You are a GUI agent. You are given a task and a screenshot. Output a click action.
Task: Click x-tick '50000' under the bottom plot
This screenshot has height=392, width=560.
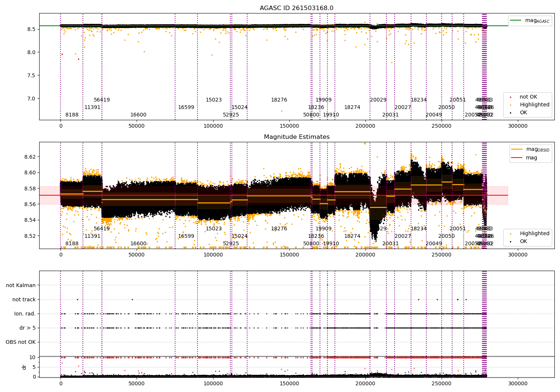137,384
